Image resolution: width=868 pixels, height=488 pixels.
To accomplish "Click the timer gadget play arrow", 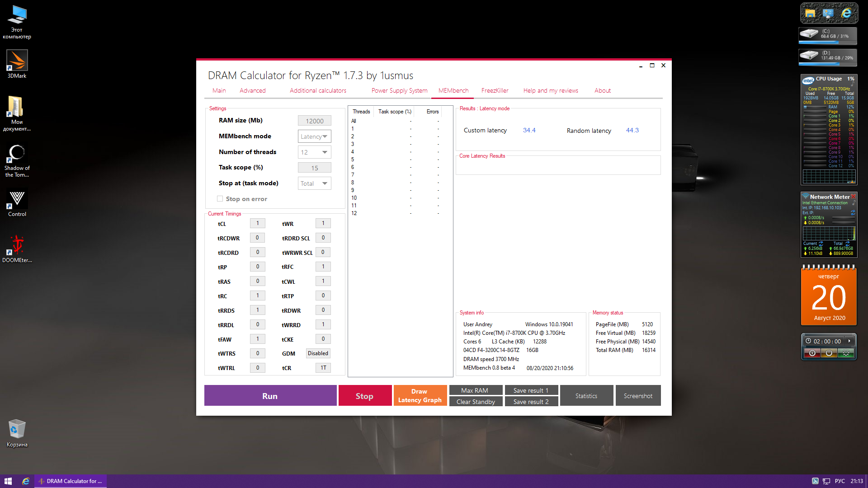I will pyautogui.click(x=849, y=341).
